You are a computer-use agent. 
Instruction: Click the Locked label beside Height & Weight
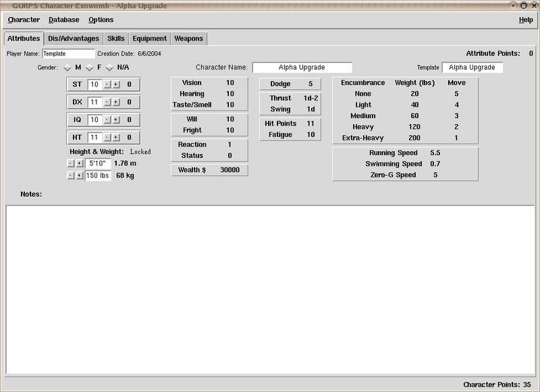point(140,152)
